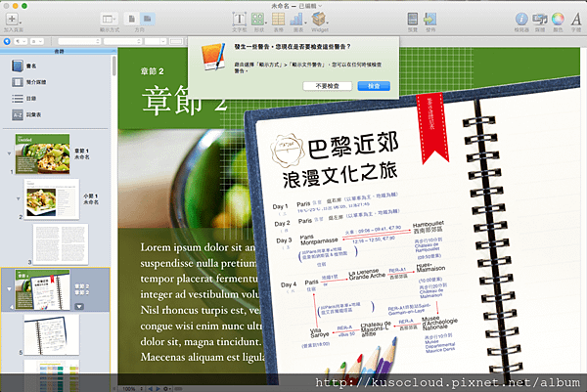Open the font size dropdown

[156, 41]
